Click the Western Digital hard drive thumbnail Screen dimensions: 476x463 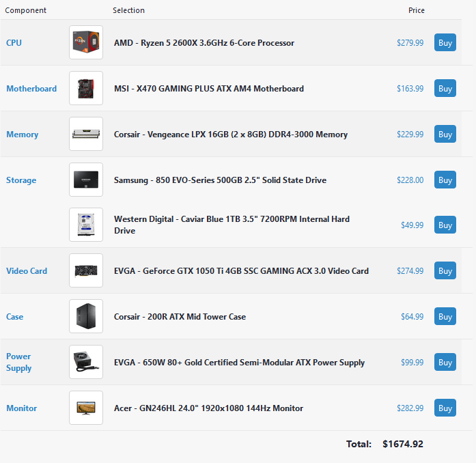[86, 225]
